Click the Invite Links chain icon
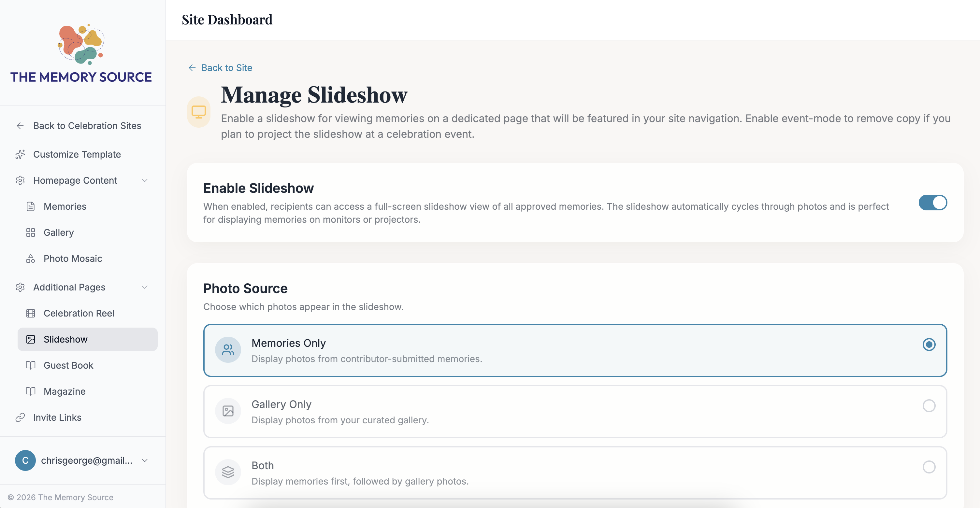 pyautogui.click(x=21, y=417)
